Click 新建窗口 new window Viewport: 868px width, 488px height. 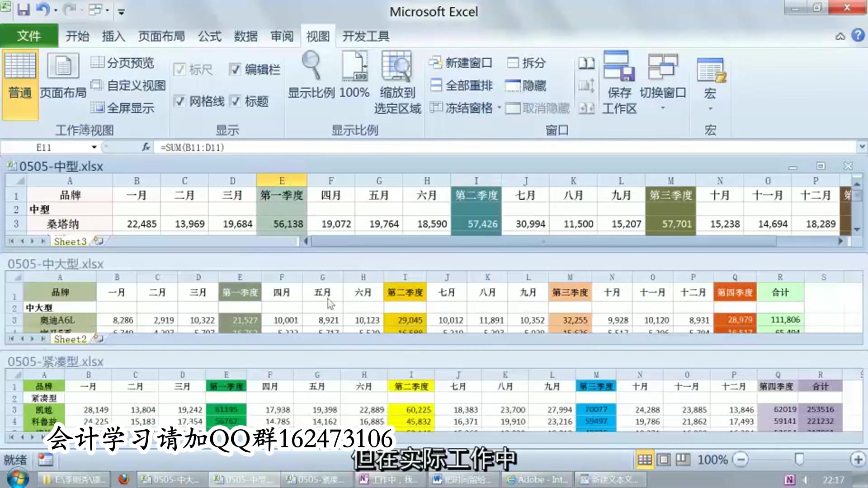tap(460, 62)
